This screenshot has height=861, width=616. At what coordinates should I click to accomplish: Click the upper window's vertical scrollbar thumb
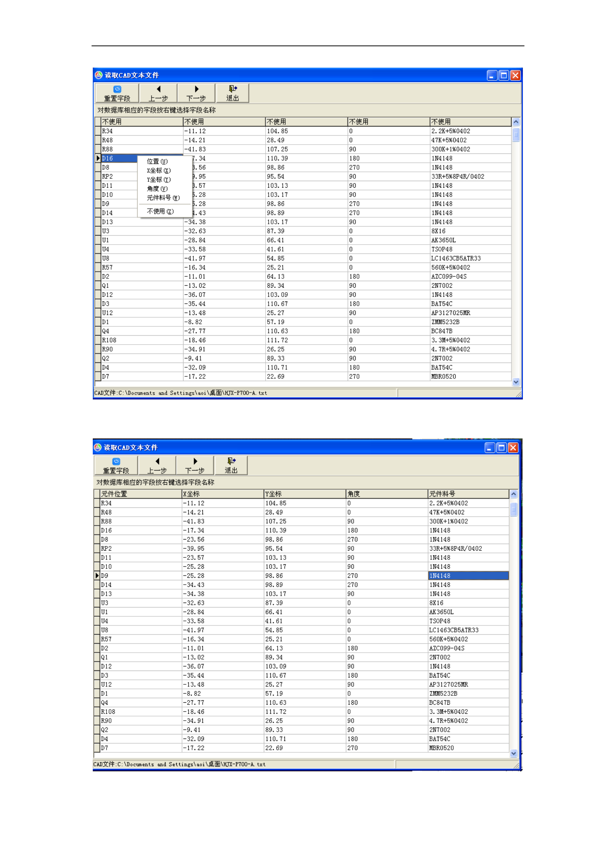click(516, 135)
